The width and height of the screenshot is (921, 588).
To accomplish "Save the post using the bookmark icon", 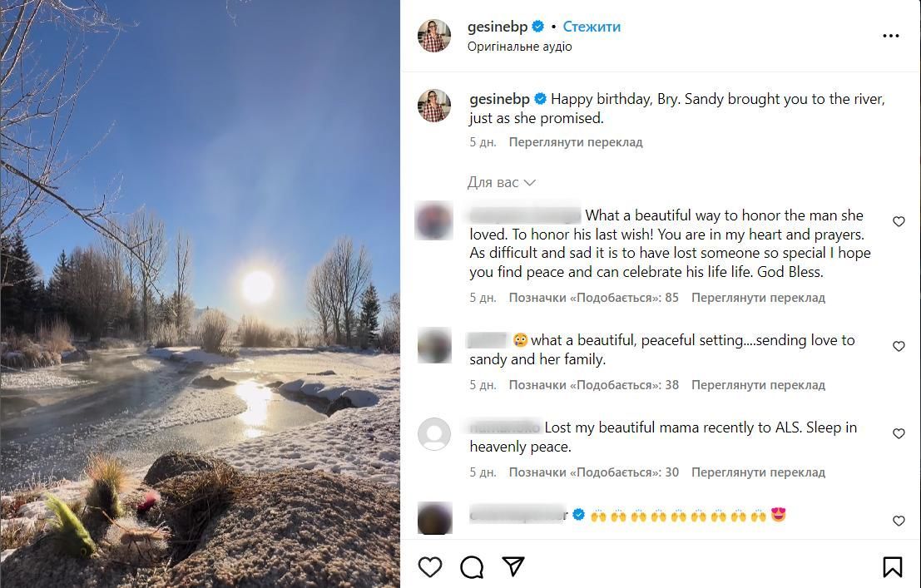I will 893,566.
